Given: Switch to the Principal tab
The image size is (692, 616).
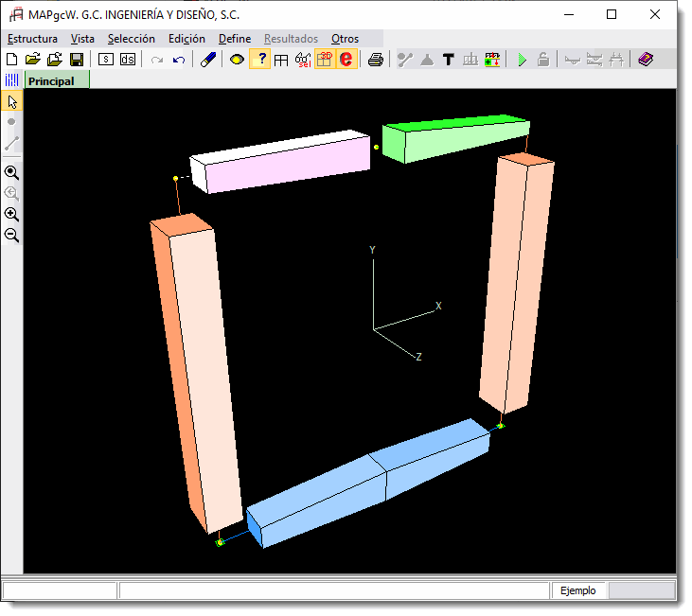Looking at the screenshot, I should (x=57, y=80).
